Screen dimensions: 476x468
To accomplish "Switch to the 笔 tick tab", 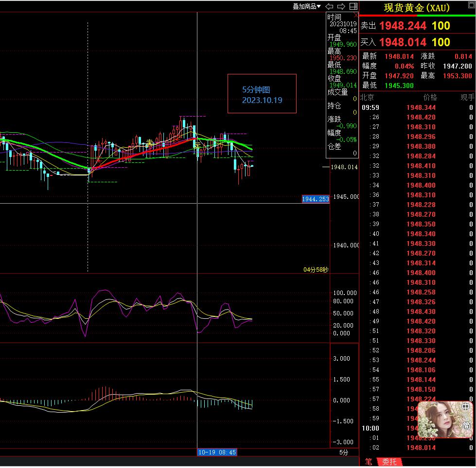I will [369, 462].
